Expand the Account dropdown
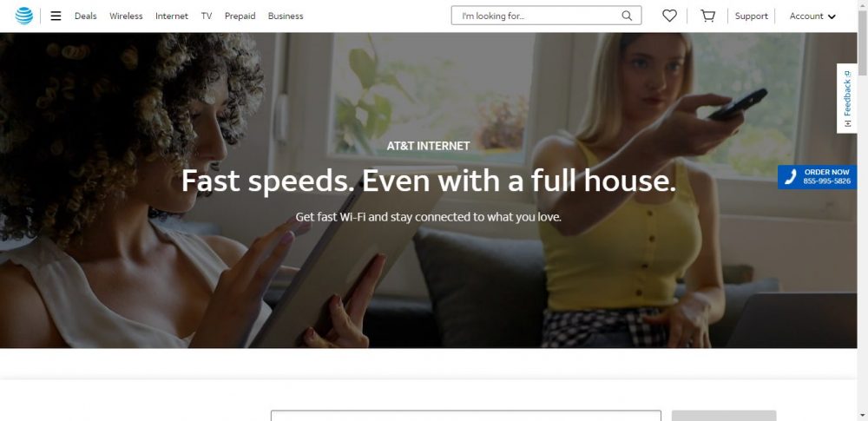This screenshot has width=868, height=421. [812, 16]
